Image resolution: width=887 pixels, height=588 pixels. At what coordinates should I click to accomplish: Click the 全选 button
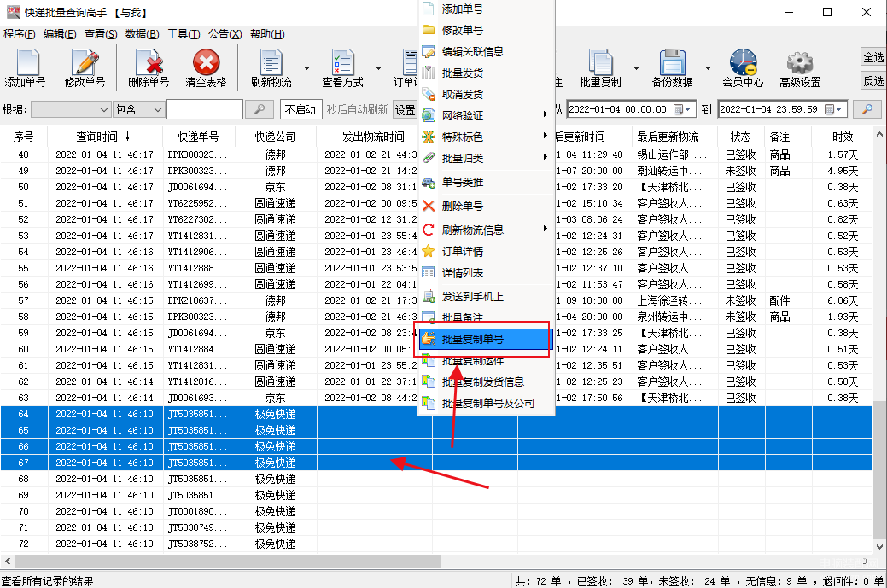(x=873, y=57)
